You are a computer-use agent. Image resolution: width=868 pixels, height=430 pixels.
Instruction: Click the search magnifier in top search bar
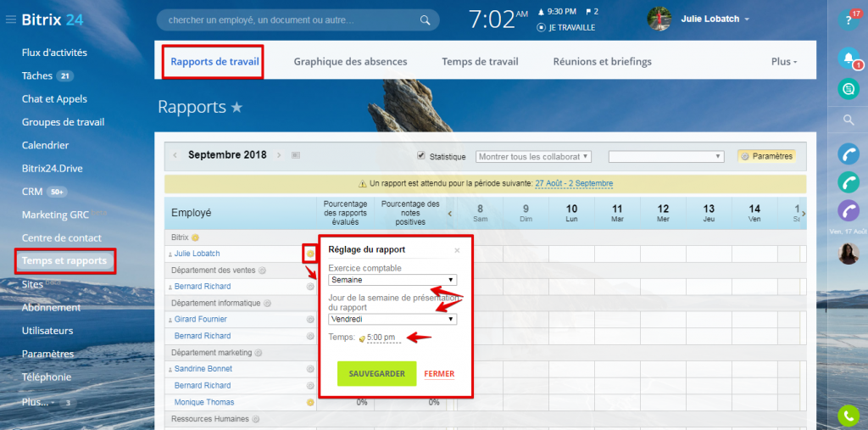pyautogui.click(x=425, y=20)
